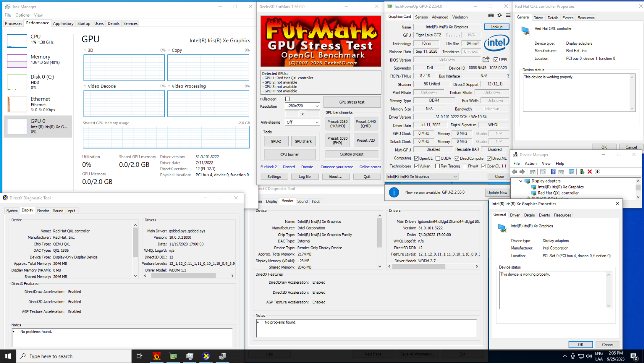Open FurMark from the taskbar flame icon
The width and height of the screenshot is (644, 363).
[x=157, y=356]
